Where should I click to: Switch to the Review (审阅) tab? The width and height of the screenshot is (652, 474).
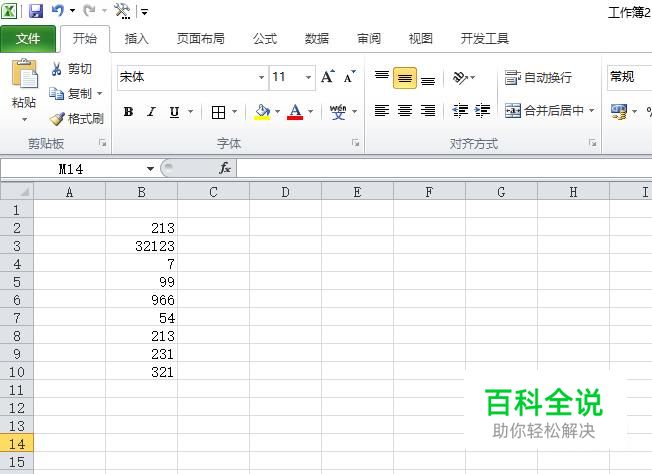[x=369, y=39]
